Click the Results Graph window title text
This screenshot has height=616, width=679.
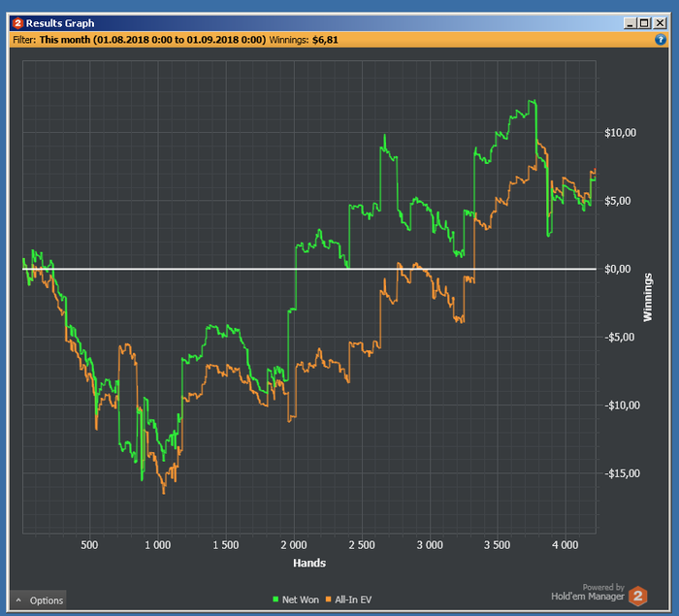tap(60, 23)
